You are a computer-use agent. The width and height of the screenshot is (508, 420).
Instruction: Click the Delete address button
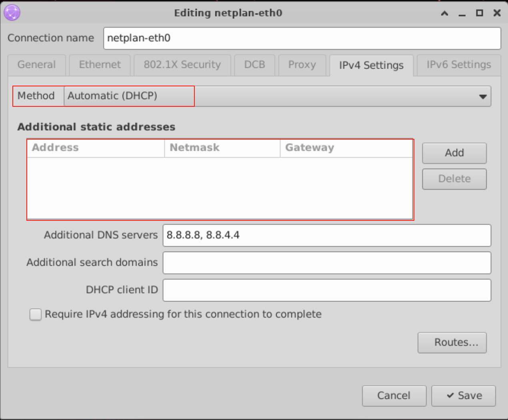(454, 179)
